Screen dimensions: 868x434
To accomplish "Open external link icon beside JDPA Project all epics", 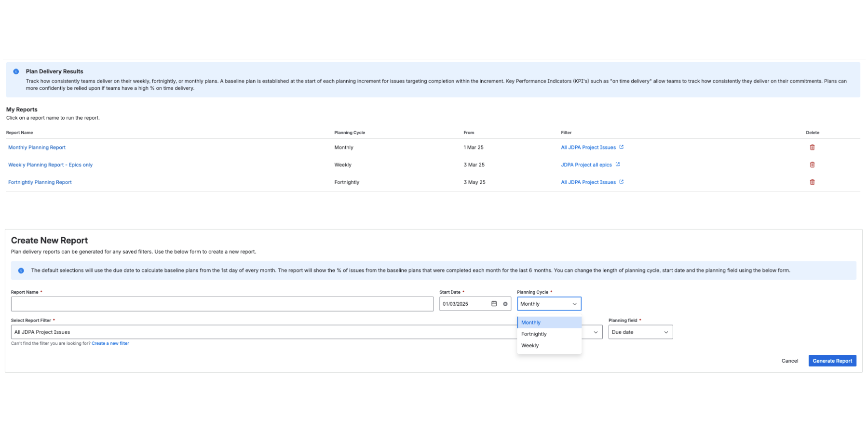I will pos(617,164).
